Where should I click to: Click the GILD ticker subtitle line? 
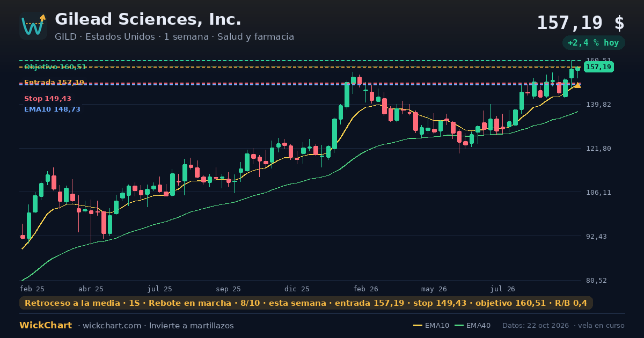[x=174, y=37]
